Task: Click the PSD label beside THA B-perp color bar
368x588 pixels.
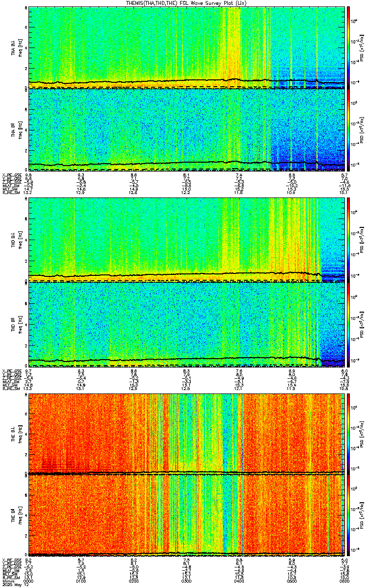Action: point(363,48)
